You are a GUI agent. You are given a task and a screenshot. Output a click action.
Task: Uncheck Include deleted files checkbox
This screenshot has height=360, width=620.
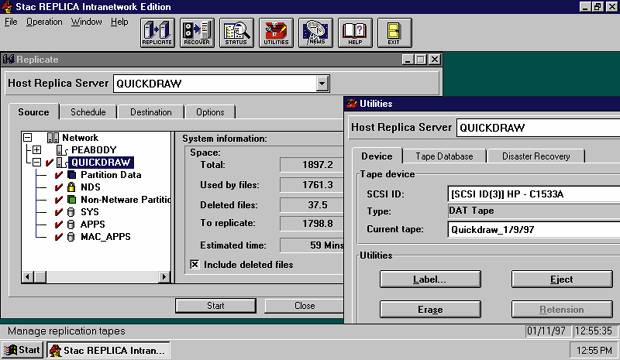click(x=195, y=264)
